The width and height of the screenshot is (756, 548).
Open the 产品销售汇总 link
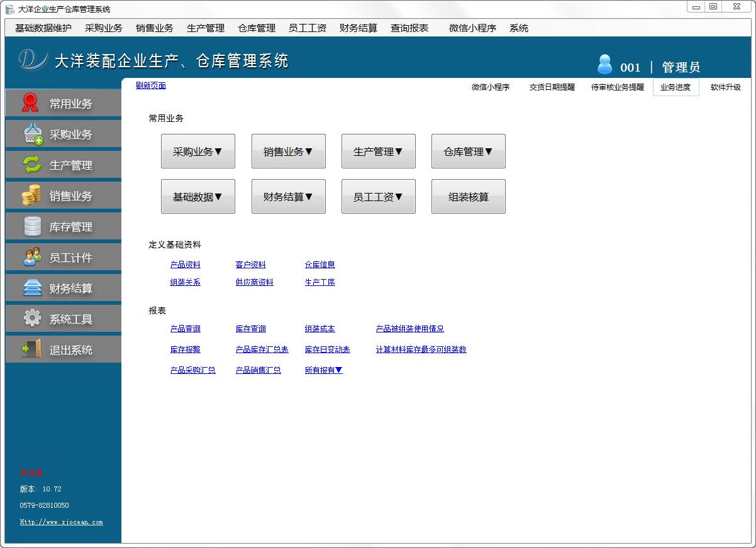coord(258,370)
